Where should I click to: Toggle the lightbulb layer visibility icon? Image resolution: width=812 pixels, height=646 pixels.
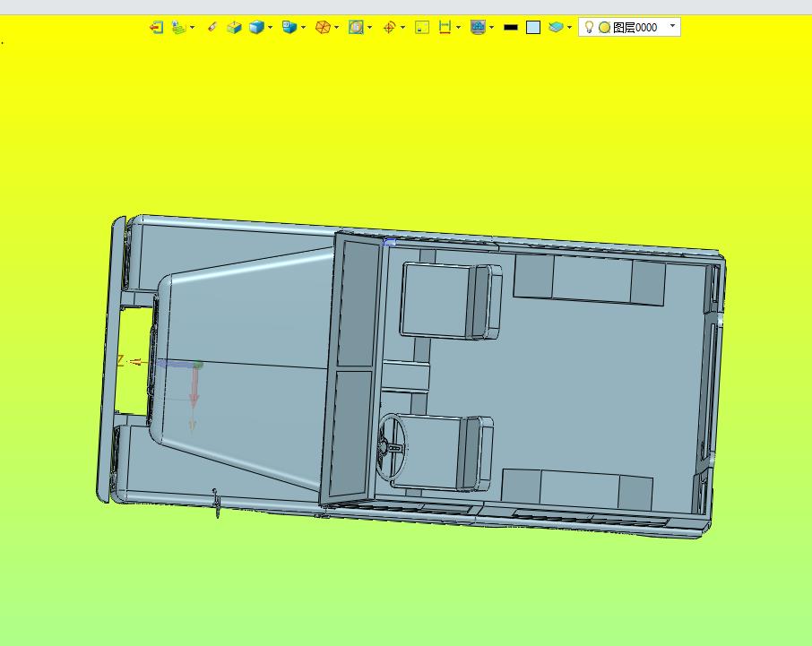(589, 27)
